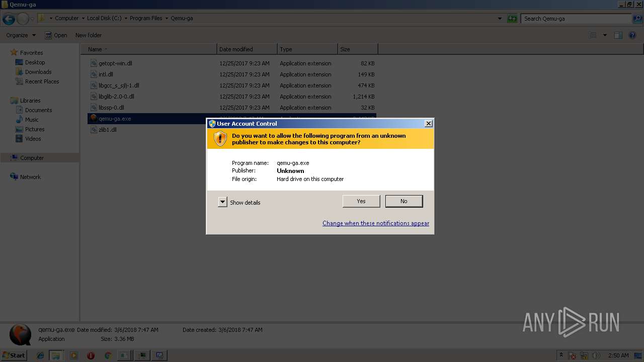Click Action Center flag tray icon

[x=573, y=355]
